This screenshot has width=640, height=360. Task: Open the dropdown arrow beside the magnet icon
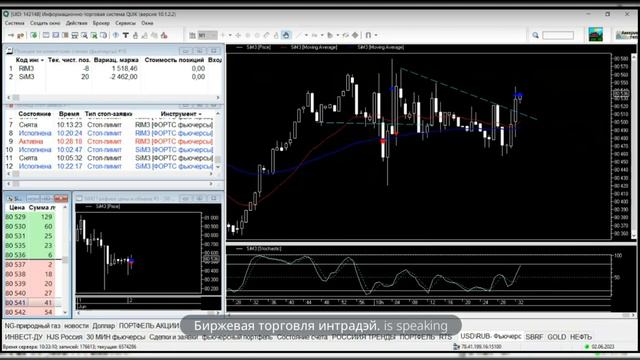tap(376, 36)
